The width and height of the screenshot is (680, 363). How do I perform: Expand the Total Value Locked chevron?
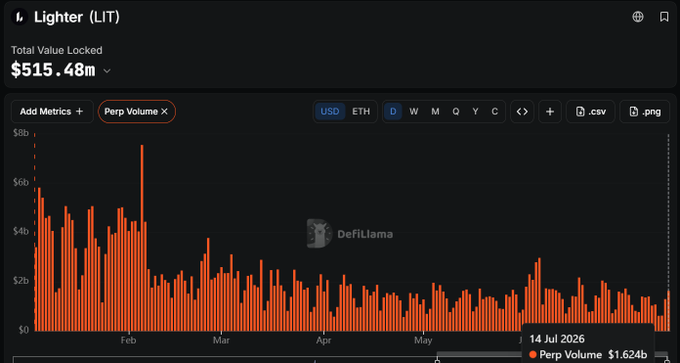click(x=107, y=71)
